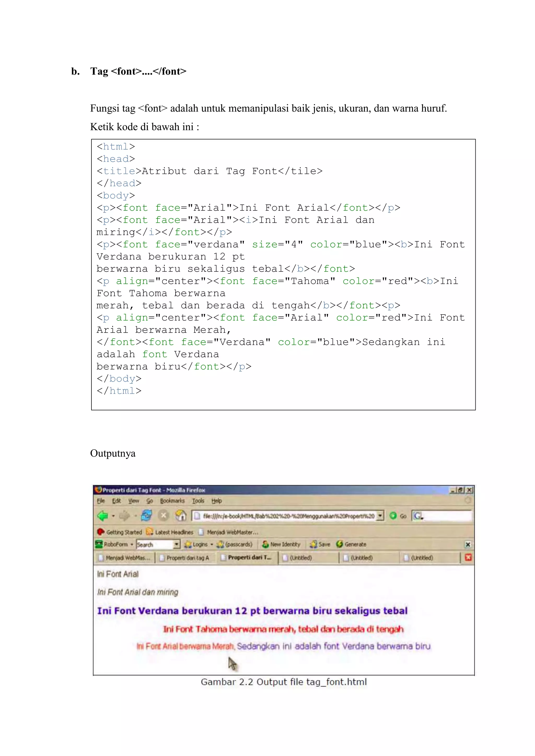The image size is (535, 756).
Task: Click the 'Ini Font Arial' text line
Action: (x=118, y=574)
